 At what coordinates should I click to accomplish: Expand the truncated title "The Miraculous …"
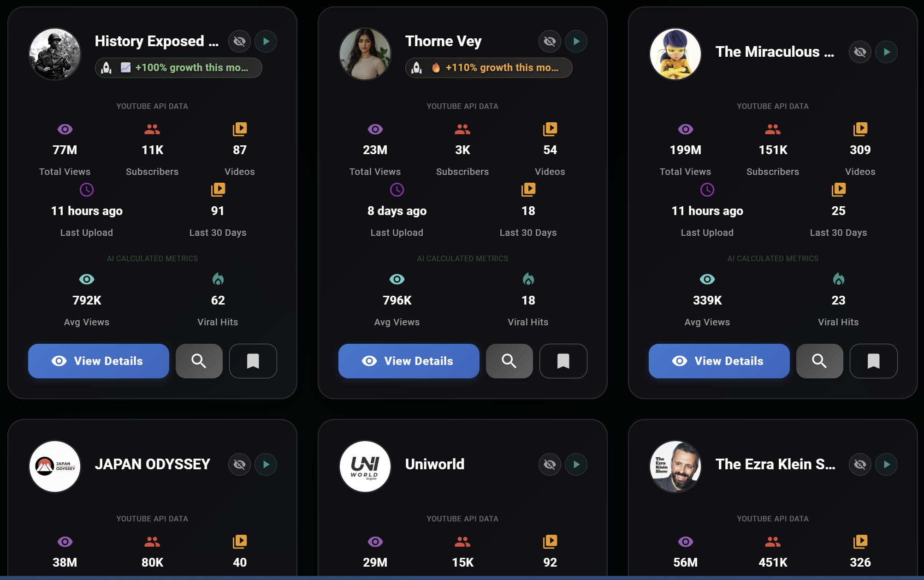point(774,52)
